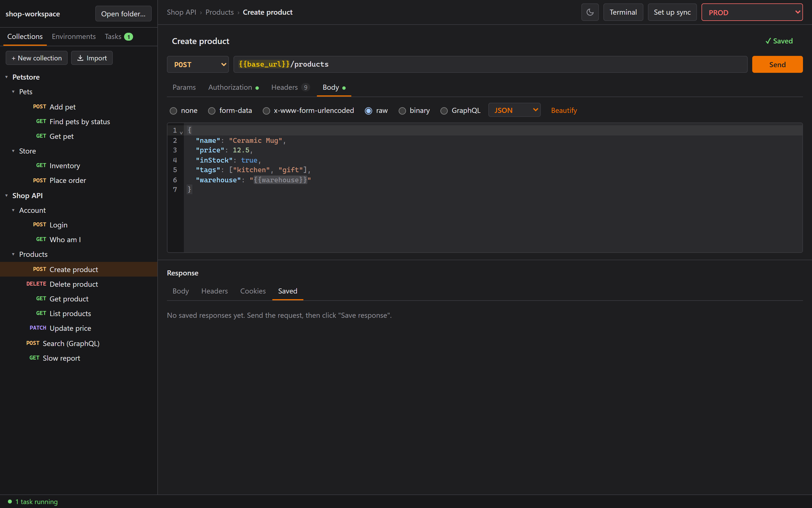Open the Find pets by status request

(x=78, y=121)
